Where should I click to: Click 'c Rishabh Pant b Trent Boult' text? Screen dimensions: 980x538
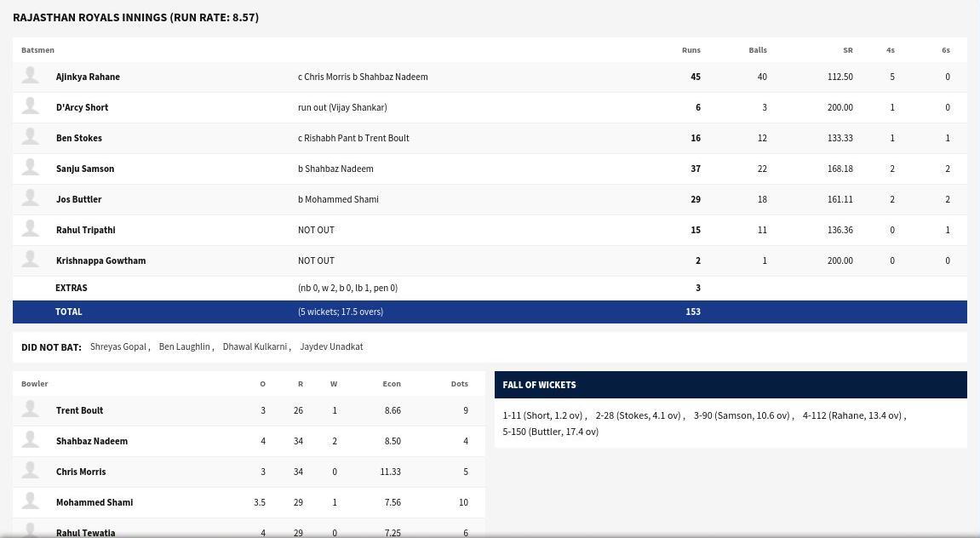(353, 138)
